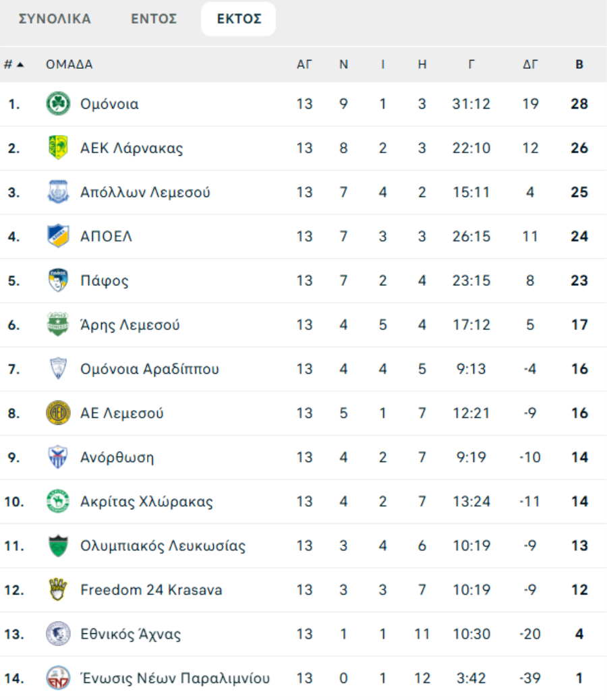
Task: Click the Εθνικός Άχνας team name
Action: pyautogui.click(x=130, y=634)
